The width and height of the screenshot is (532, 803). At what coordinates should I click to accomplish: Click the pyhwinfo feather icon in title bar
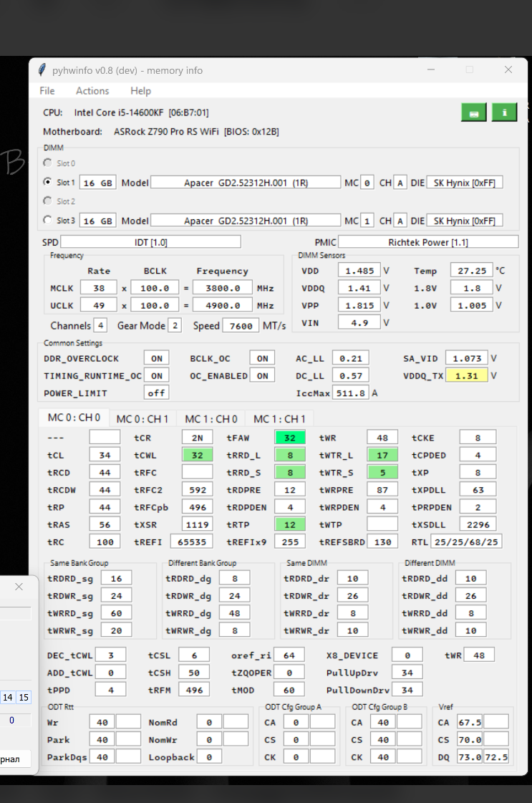42,70
